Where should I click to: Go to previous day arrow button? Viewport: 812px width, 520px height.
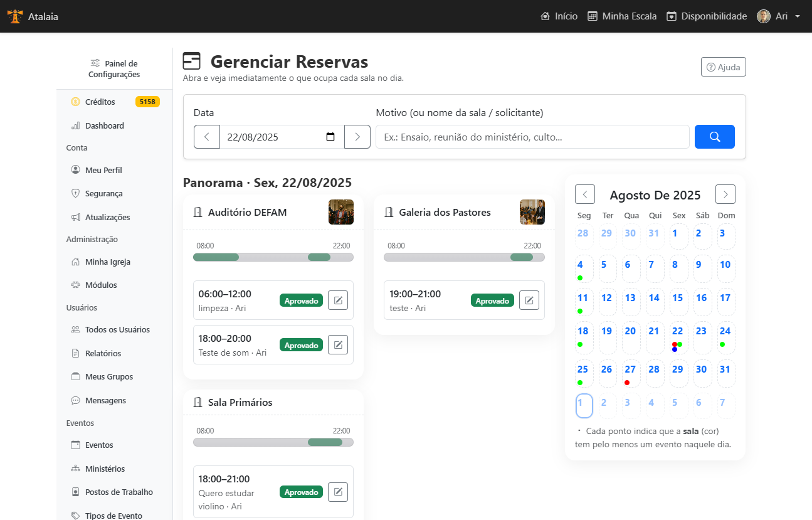(x=207, y=137)
